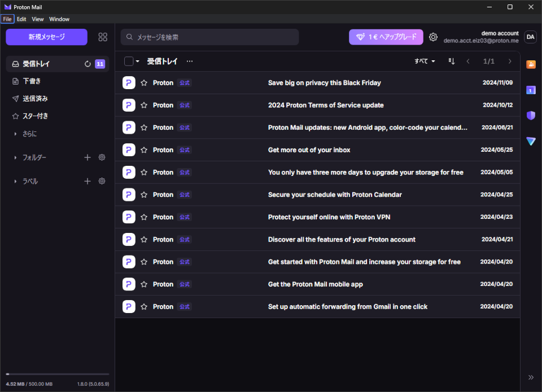Click Proton sender avatar on Black Friday email
542x392 pixels.
(129, 83)
